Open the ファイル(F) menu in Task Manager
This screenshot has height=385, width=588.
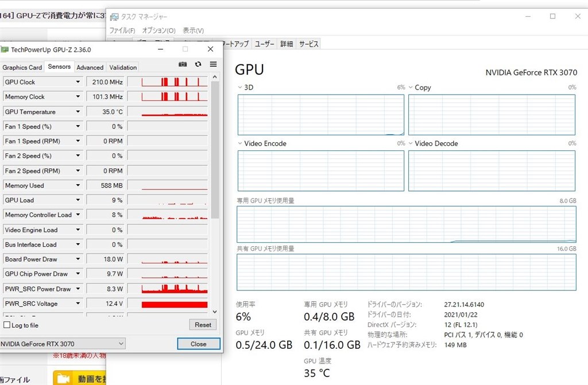pyautogui.click(x=122, y=30)
